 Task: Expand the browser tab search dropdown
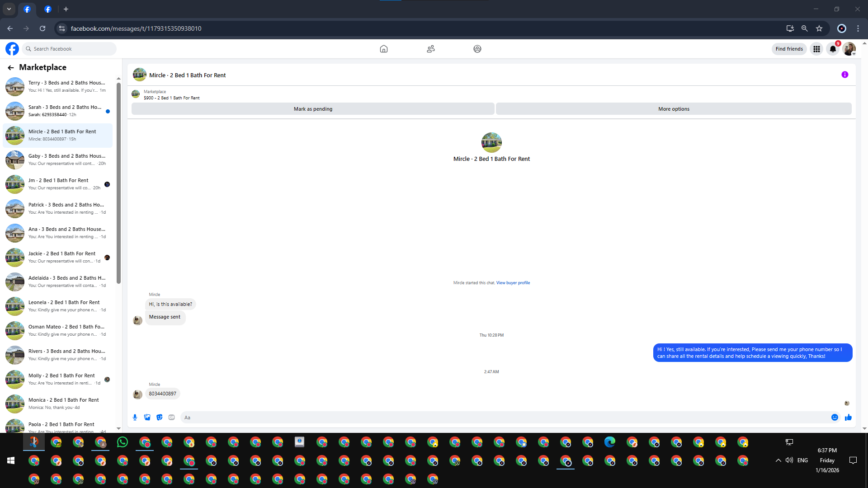(9, 9)
